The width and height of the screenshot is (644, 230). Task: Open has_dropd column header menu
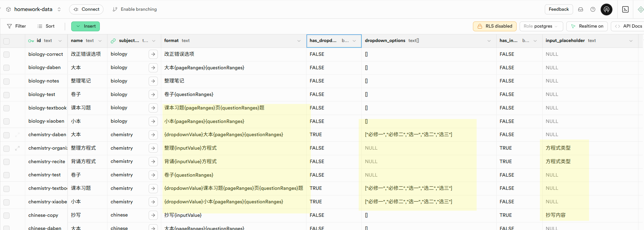coord(354,41)
